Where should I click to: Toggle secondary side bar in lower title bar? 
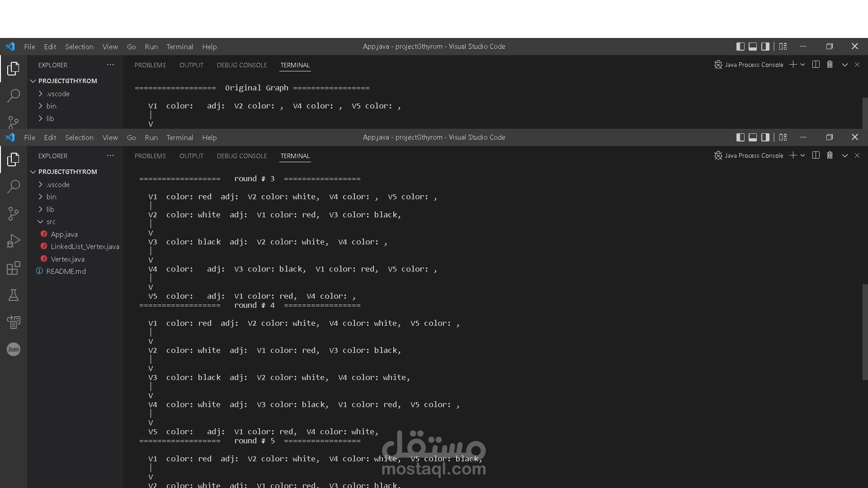coord(765,137)
